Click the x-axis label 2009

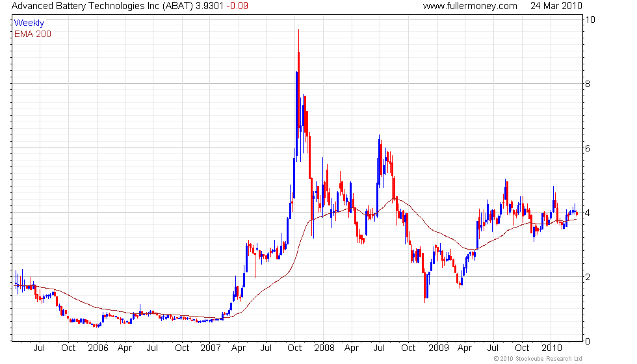(438, 348)
